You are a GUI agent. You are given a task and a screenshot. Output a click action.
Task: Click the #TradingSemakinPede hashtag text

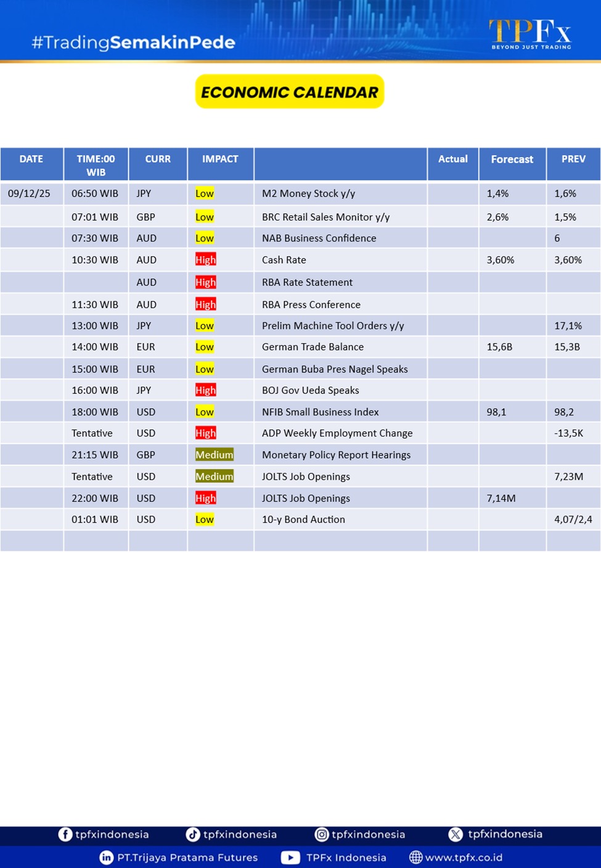[133, 43]
